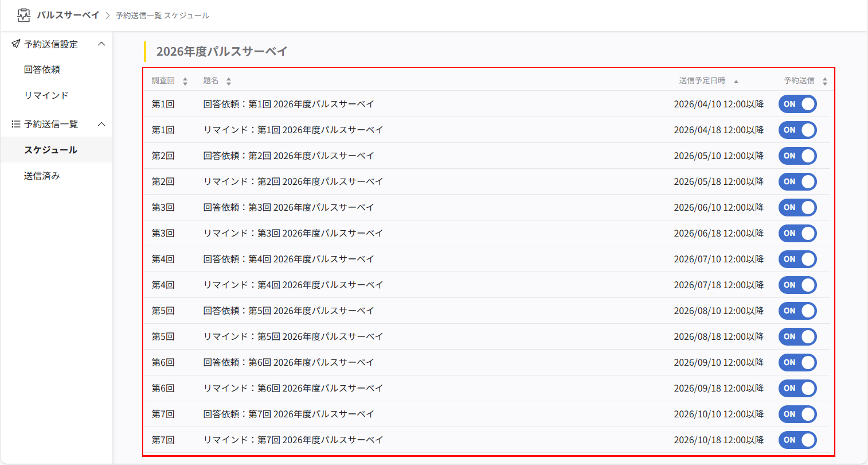Click the パルスサーベイ app logo icon
This screenshot has width=868, height=465.
tap(23, 15)
